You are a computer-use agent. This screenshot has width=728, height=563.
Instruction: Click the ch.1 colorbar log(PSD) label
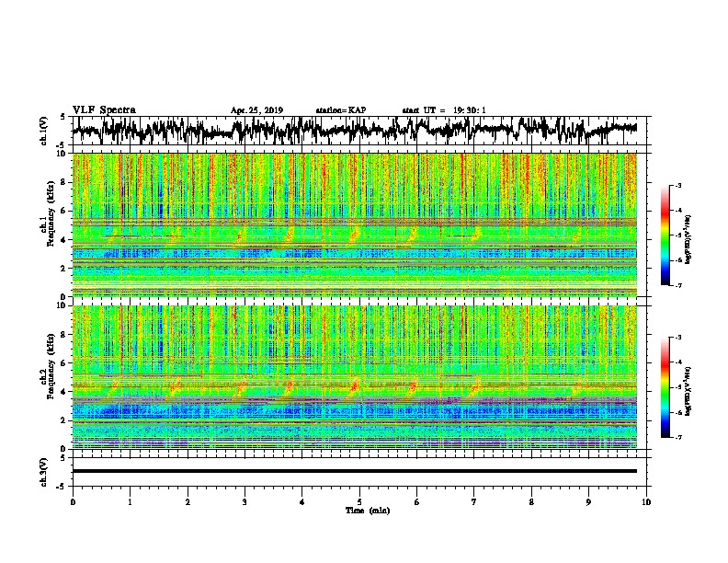coord(688,239)
